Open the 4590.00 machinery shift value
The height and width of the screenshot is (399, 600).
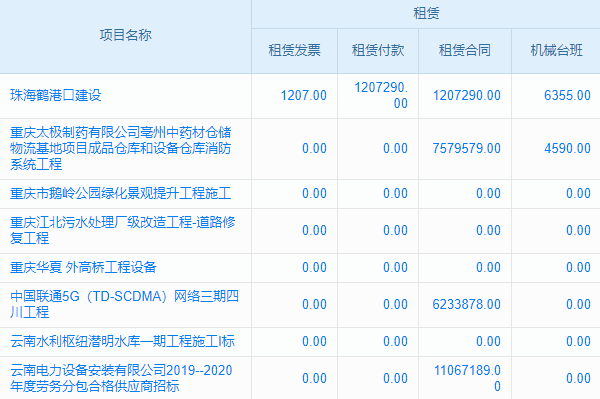(x=567, y=148)
